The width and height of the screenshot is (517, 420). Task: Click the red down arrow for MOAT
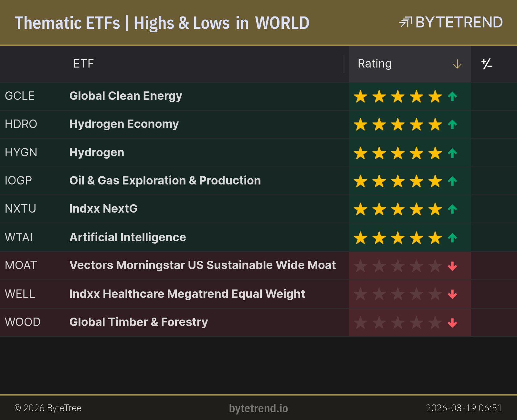tap(452, 266)
